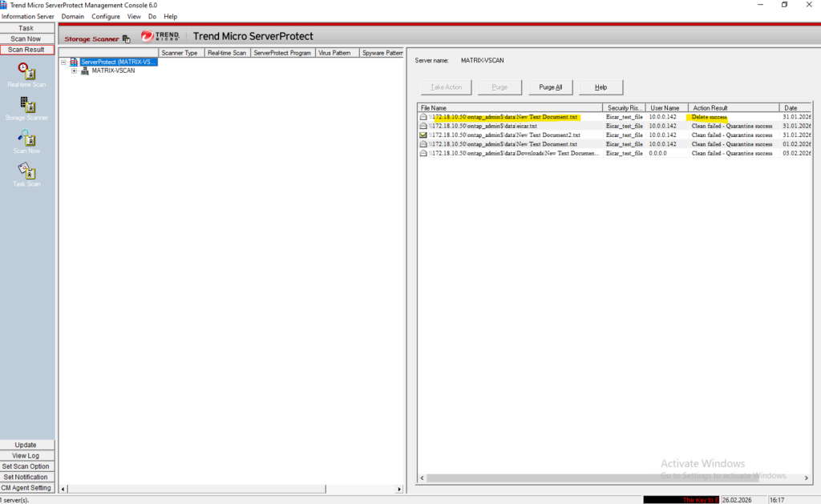Select the 'Delete success' action result cell
821x504 pixels.
pyautogui.click(x=709, y=117)
